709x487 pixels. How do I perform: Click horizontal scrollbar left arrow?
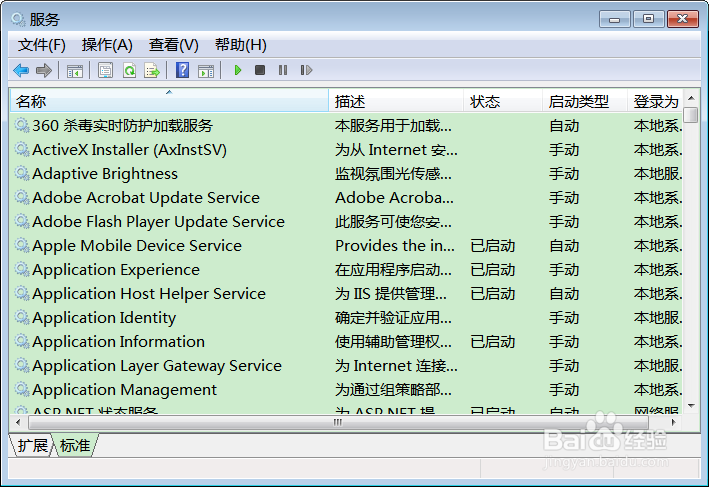18,422
